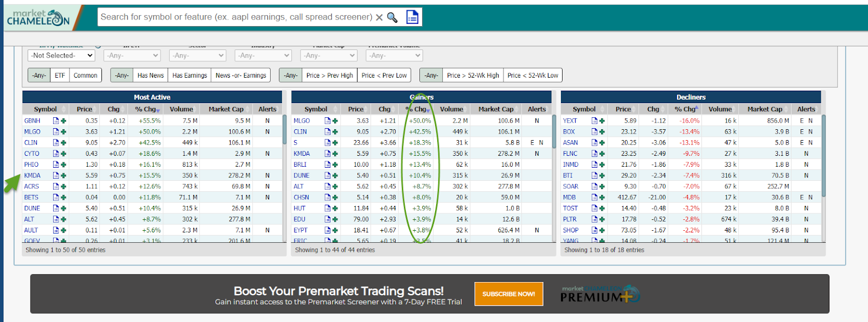Viewport: 868px width, 322px height.
Task: Click the search magnifier icon
Action: coord(392,17)
